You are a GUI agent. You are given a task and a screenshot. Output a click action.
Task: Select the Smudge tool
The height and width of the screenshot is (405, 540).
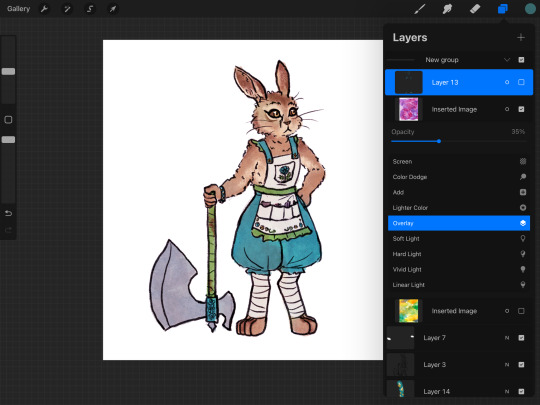[x=447, y=9]
